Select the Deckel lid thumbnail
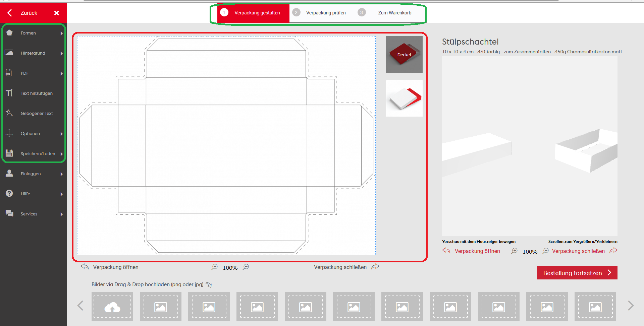The height and width of the screenshot is (326, 644). (x=404, y=55)
